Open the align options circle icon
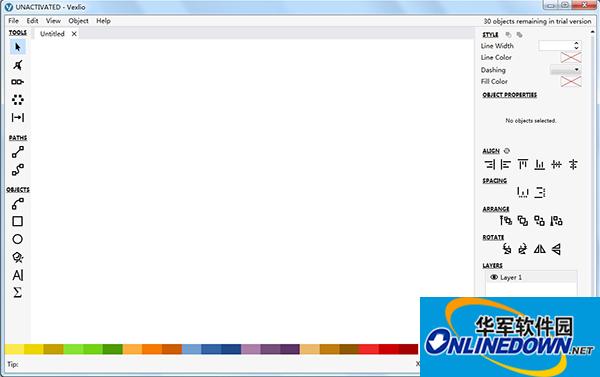 click(x=507, y=151)
